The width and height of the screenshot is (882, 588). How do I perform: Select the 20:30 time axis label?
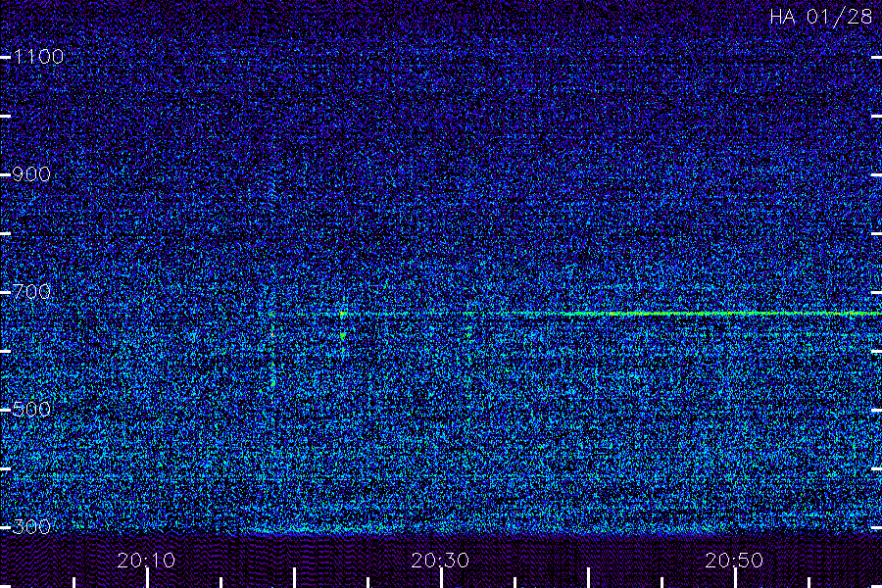440,561
